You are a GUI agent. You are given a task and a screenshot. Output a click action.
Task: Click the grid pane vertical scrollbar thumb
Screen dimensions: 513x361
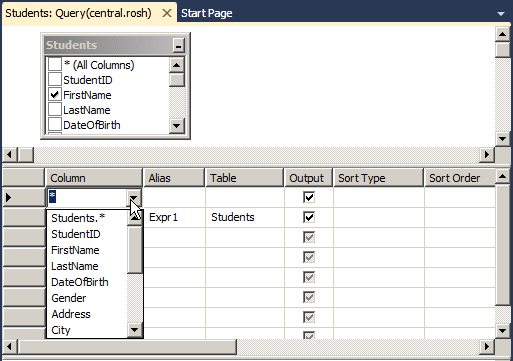pos(502,244)
